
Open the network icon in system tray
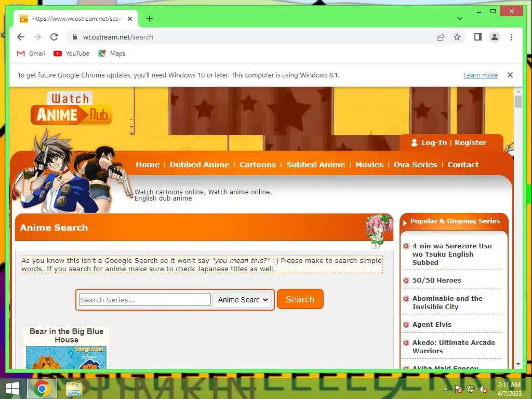[471, 389]
